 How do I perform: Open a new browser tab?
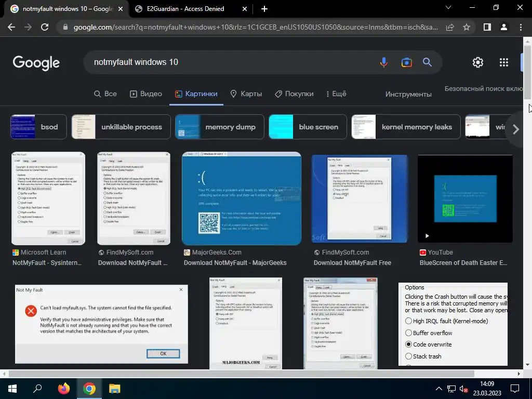click(x=264, y=9)
